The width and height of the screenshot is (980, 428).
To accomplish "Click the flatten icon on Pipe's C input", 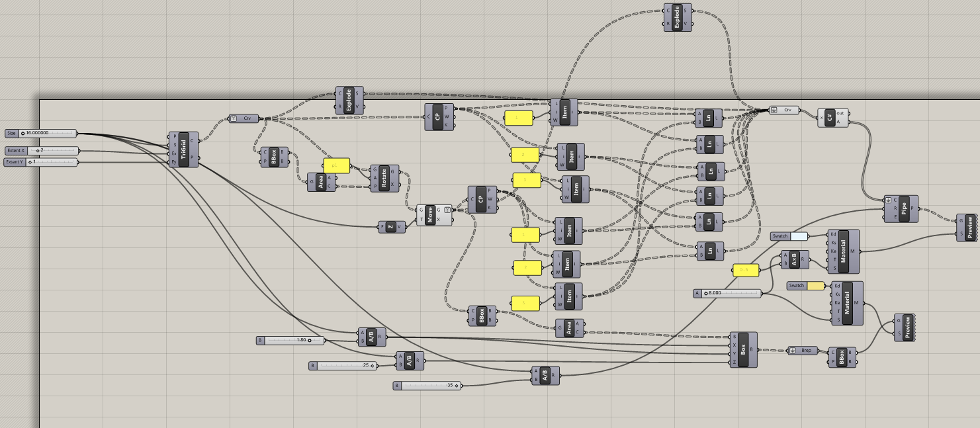I will click(x=889, y=200).
